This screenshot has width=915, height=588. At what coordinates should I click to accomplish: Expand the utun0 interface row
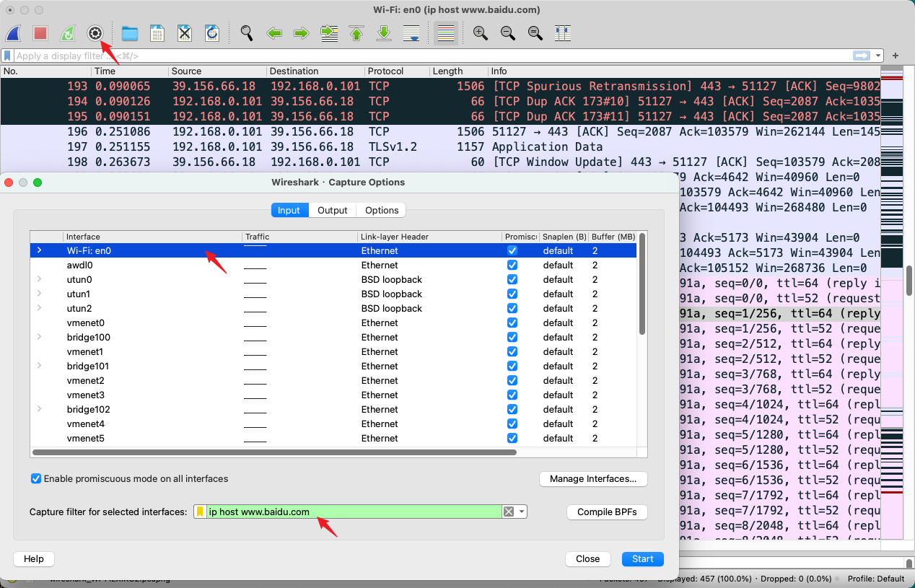click(39, 279)
